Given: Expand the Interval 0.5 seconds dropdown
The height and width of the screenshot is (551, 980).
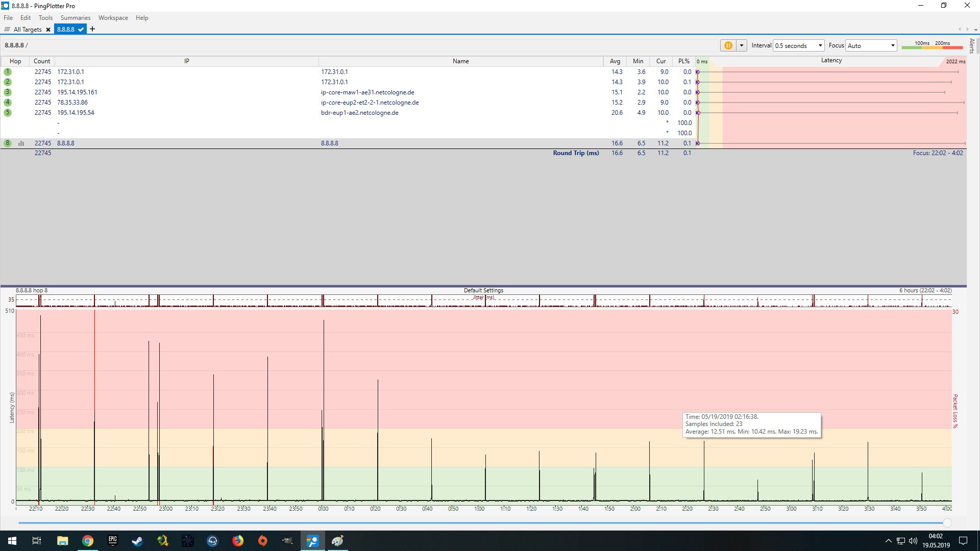Looking at the screenshot, I should [798, 45].
